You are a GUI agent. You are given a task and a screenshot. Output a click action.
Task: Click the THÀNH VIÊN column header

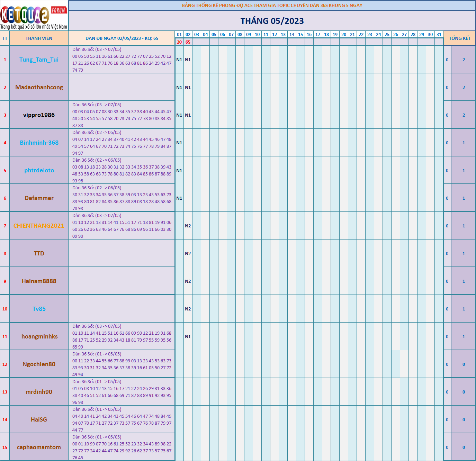click(x=39, y=38)
